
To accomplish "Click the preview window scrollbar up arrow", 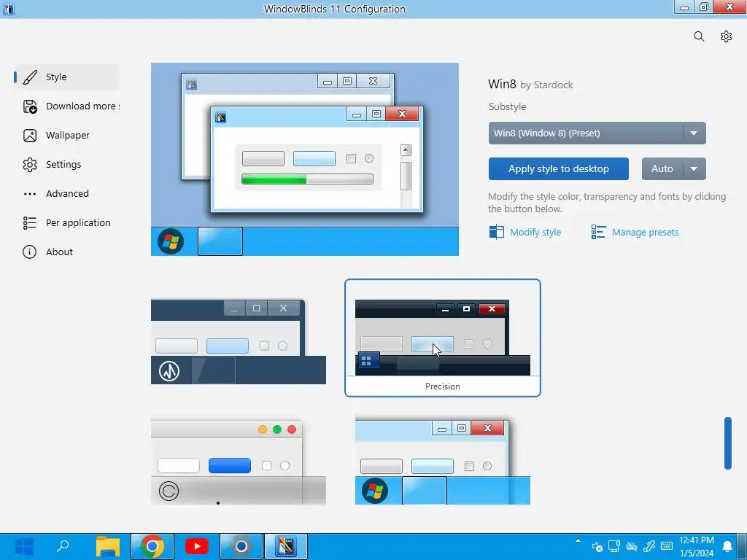I will 406,150.
